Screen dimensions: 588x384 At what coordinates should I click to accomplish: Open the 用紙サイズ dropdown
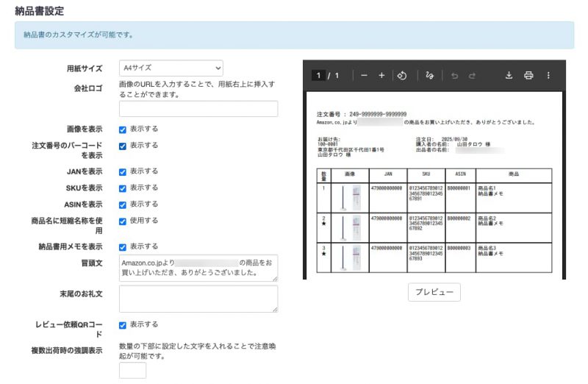(x=171, y=68)
